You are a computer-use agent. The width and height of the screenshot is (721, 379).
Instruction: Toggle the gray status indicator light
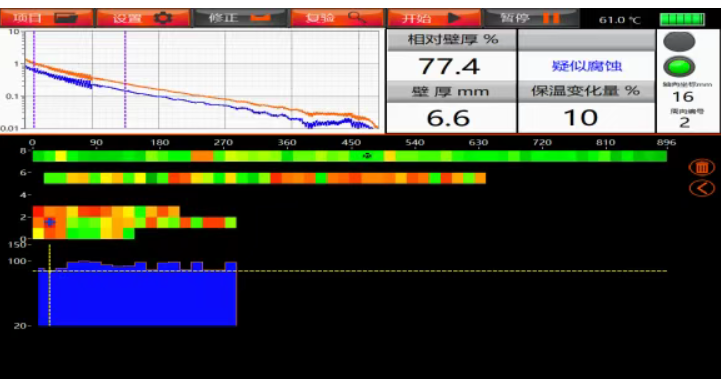point(679,42)
